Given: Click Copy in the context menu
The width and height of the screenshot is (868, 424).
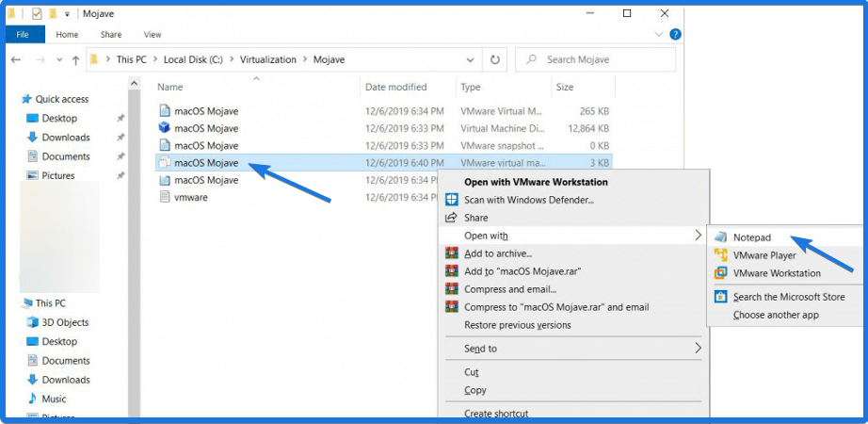Looking at the screenshot, I should tap(475, 390).
